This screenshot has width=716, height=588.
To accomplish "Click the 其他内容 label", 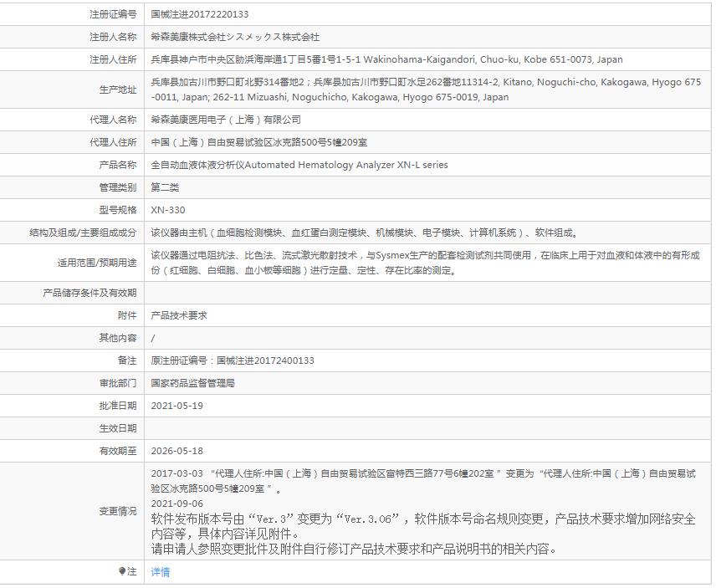I will click(x=118, y=338).
